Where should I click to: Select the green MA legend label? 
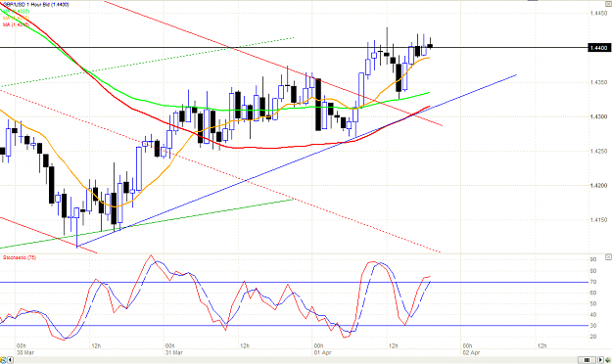16,12
